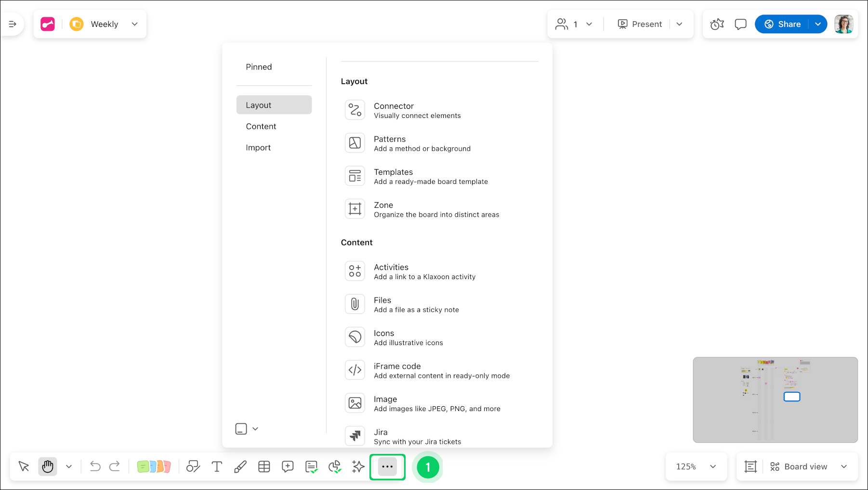This screenshot has width=868, height=490.
Task: Select the arrow pointer tool
Action: coord(24,466)
